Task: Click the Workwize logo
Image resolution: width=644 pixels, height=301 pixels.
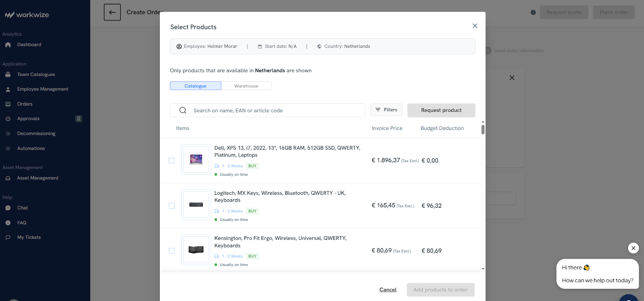Action: tap(27, 15)
